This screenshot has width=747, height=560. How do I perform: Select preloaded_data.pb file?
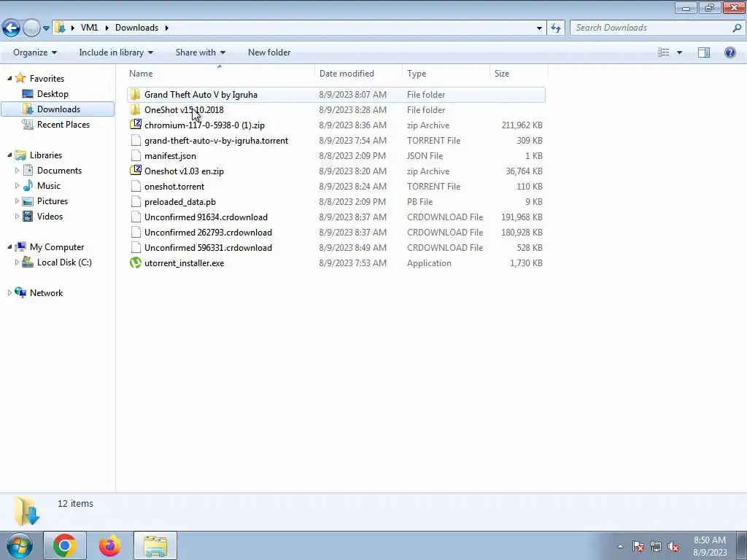[x=336, y=201]
